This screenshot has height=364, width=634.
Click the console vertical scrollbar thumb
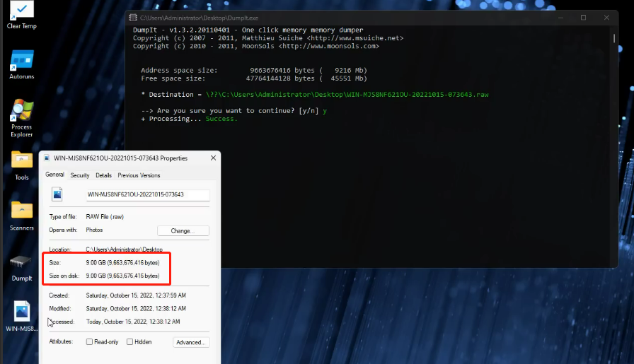(x=613, y=38)
